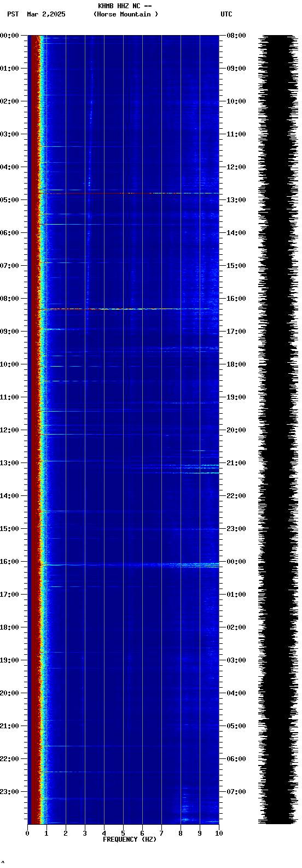Viewport: 302px width, 868px height.
Task: Click the date Mar 2,2025
Action: coord(46,14)
